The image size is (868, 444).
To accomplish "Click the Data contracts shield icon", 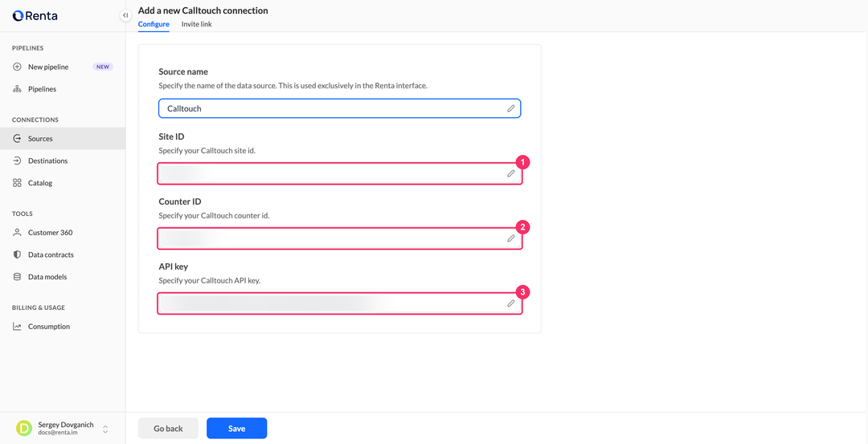I will (17, 255).
